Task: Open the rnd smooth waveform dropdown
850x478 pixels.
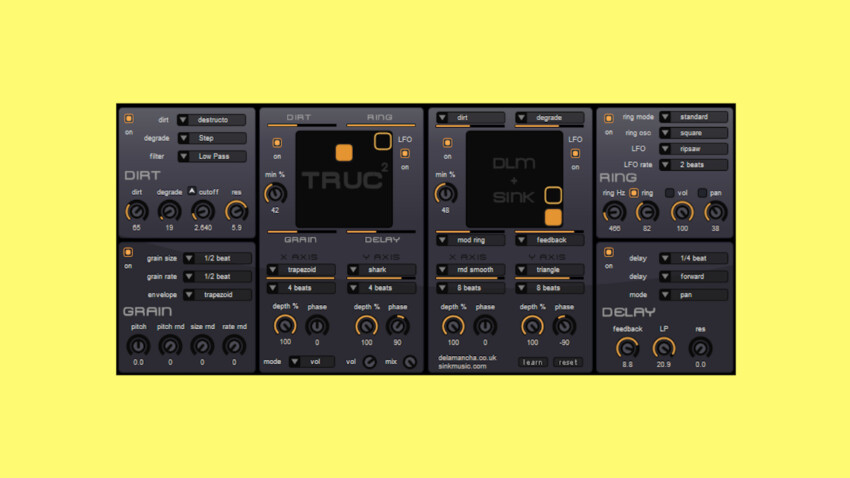Action: (x=471, y=269)
